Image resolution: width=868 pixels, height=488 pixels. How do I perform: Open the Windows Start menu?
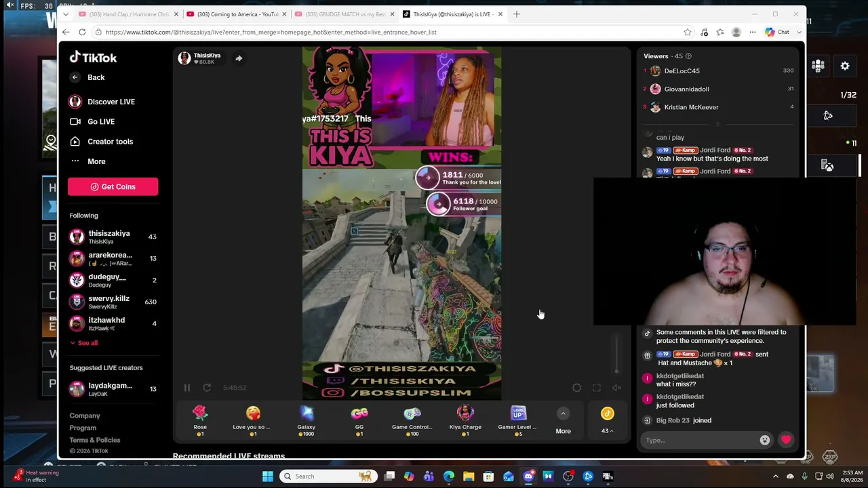[x=268, y=476]
